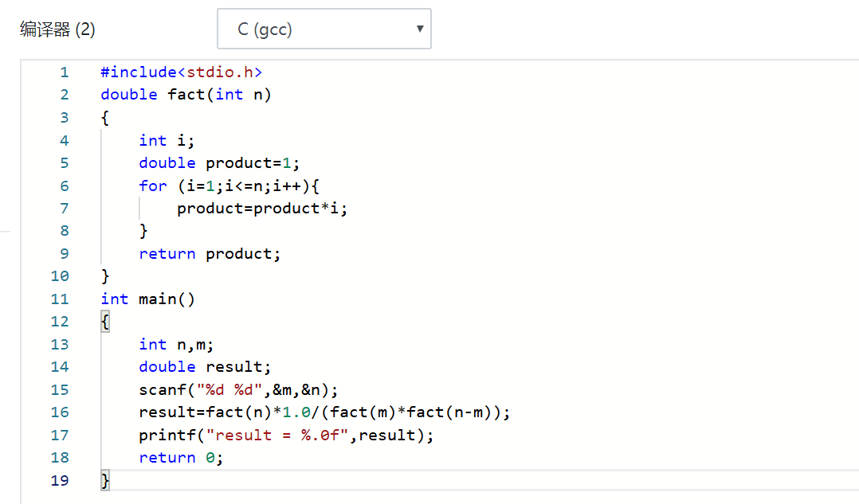Click the product=product*i; statement
This screenshot has width=859, height=504.
pos(262,209)
